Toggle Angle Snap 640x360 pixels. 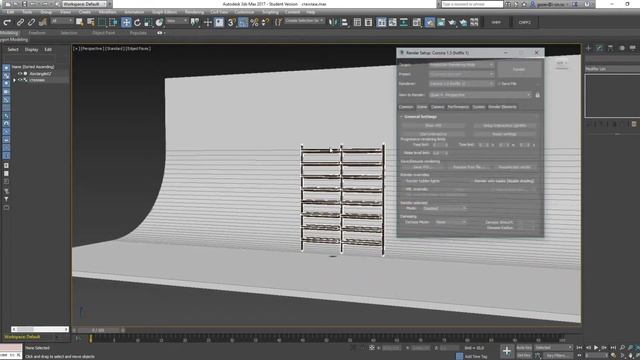click(x=243, y=22)
